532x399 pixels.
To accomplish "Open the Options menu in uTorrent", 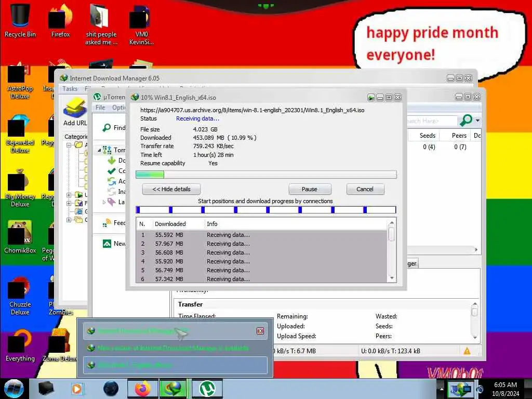I will click(x=119, y=108).
